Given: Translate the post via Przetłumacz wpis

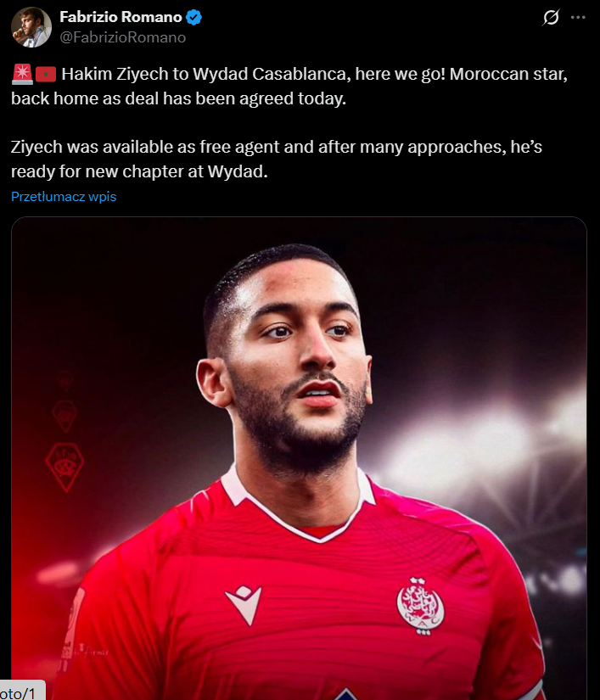Looking at the screenshot, I should tap(64, 197).
